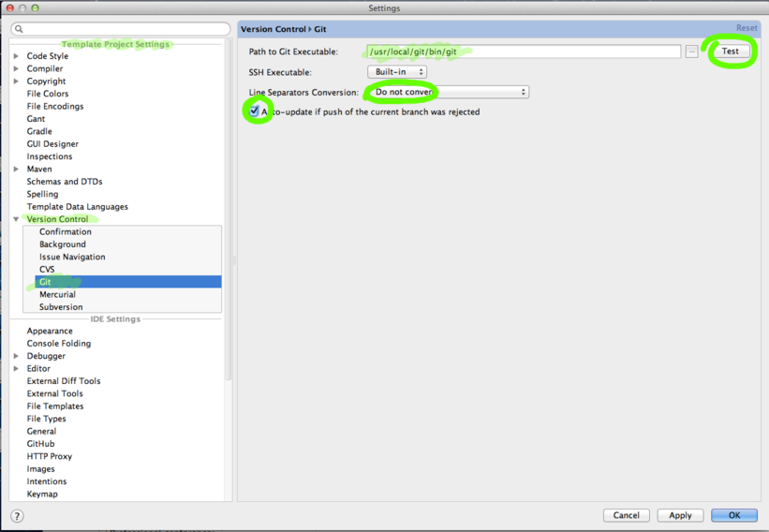Screen dimensions: 769x532
Task: Open Line Separators Conversion dropdown
Action: [x=448, y=92]
